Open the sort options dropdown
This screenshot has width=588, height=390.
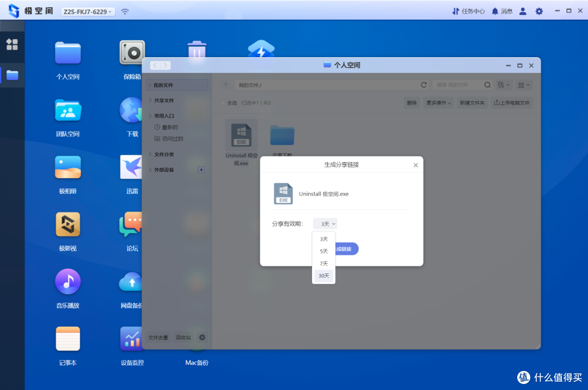pyautogui.click(x=504, y=85)
